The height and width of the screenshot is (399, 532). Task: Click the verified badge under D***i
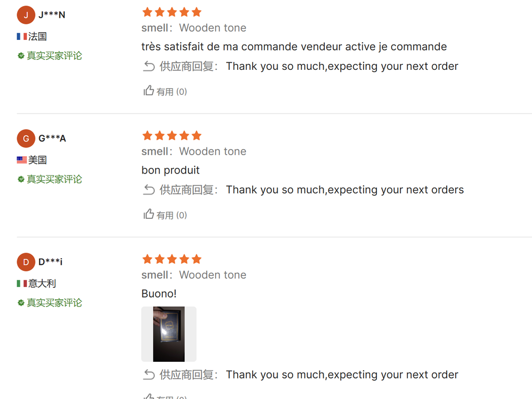point(21,303)
